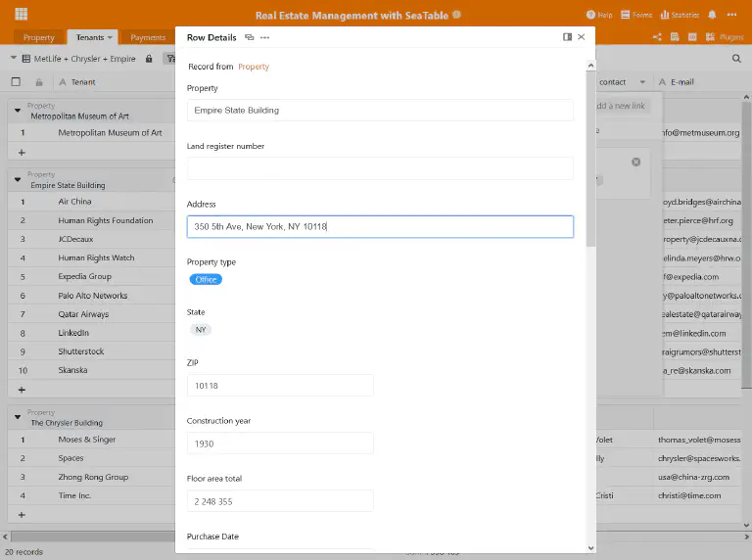The height and width of the screenshot is (560, 752).
Task: Add row to Empire State Building group
Action: click(x=22, y=390)
